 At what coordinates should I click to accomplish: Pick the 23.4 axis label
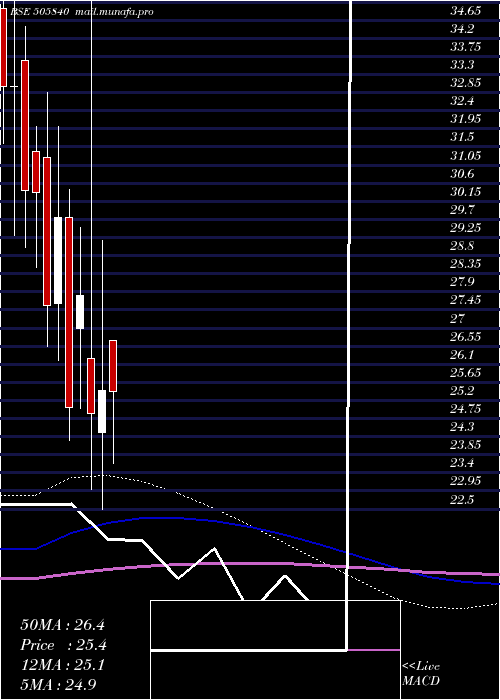click(x=462, y=463)
